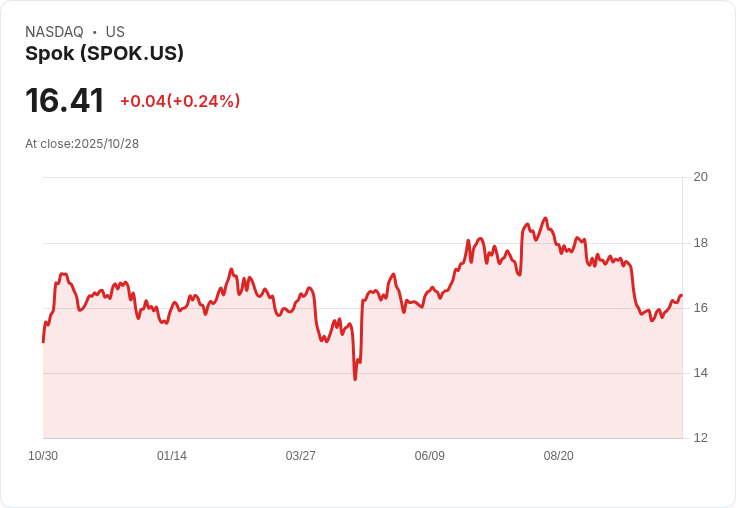Select the 10/30 date on the x-axis
The width and height of the screenshot is (736, 508).
[x=43, y=456]
